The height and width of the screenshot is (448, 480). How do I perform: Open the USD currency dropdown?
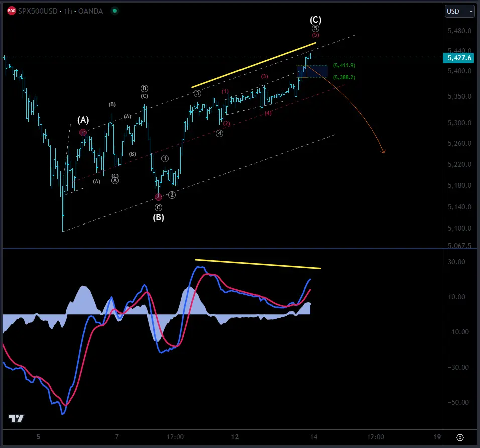459,12
